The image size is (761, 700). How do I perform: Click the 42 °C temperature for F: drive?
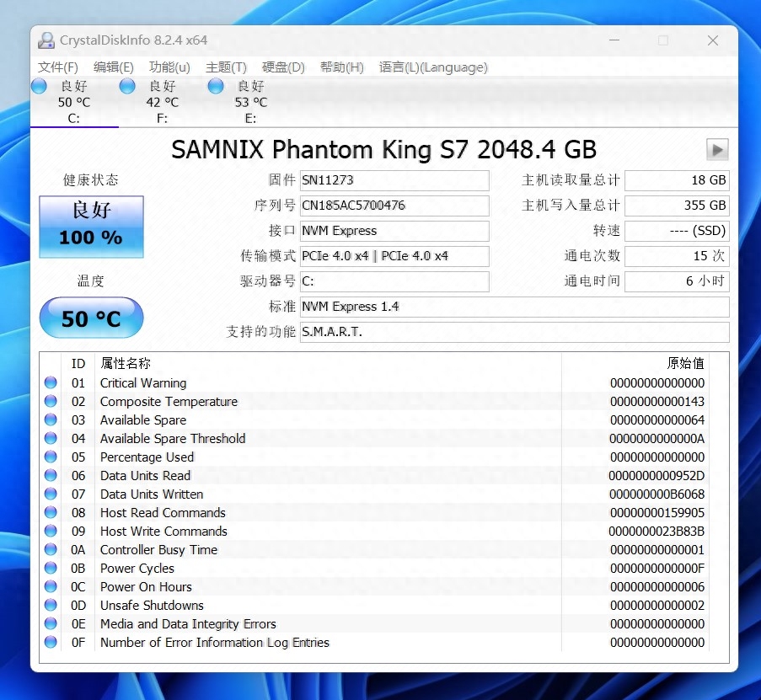tap(162, 103)
